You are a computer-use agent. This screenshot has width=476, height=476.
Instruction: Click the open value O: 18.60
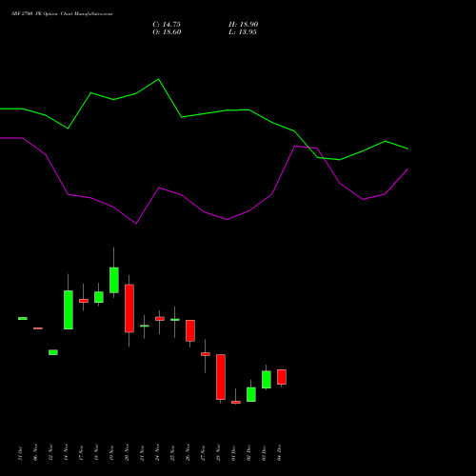coord(167,32)
